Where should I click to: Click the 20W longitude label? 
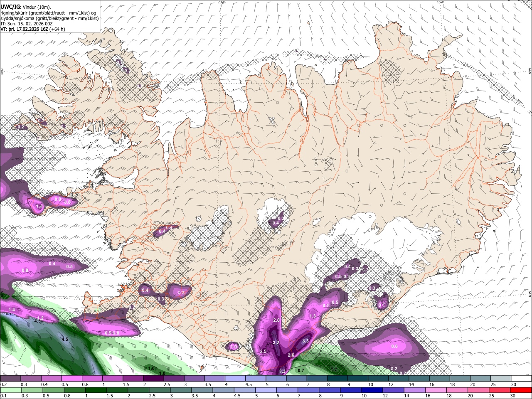pyautogui.click(x=221, y=2)
